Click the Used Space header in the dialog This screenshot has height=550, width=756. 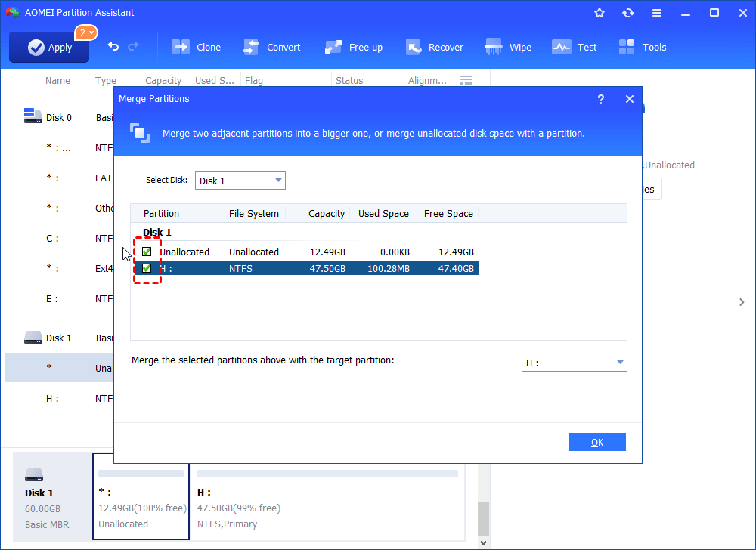point(383,213)
